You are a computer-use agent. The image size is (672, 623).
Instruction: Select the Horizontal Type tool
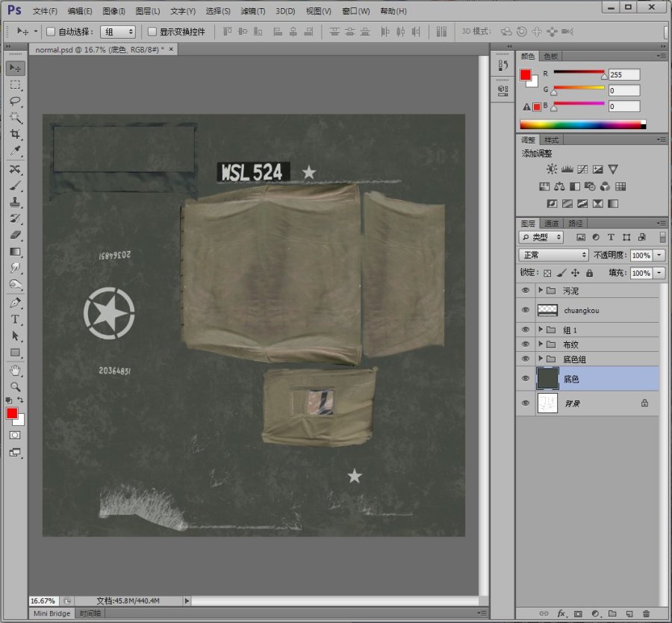pos(15,319)
